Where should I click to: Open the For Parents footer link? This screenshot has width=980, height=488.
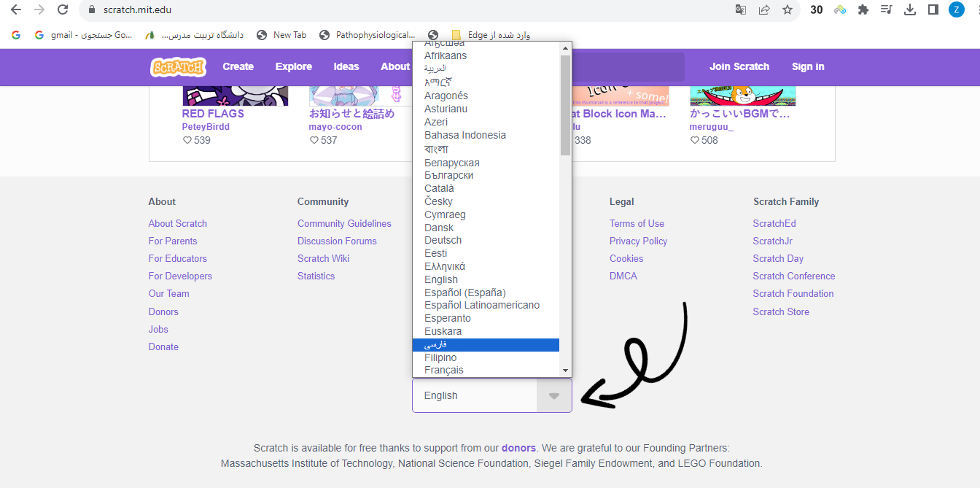pos(173,241)
